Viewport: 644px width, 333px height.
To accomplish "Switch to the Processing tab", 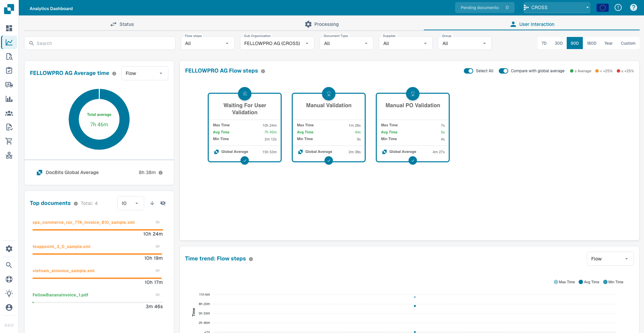I will (322, 24).
